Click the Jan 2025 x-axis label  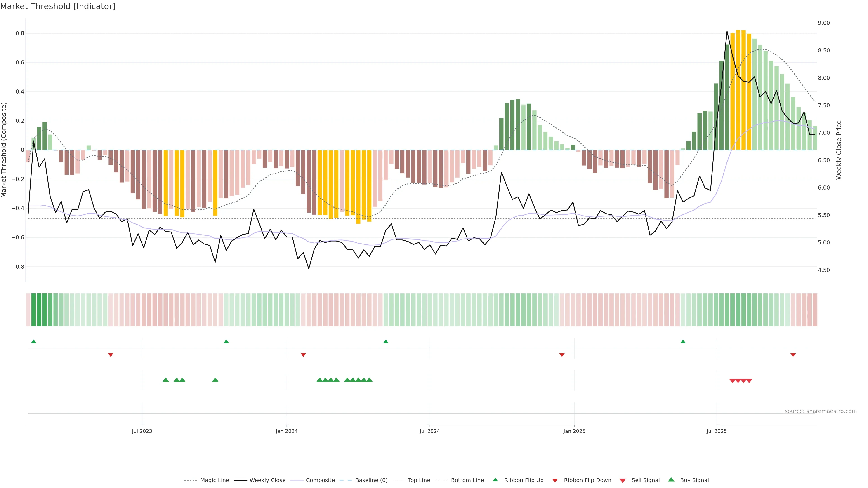(574, 431)
